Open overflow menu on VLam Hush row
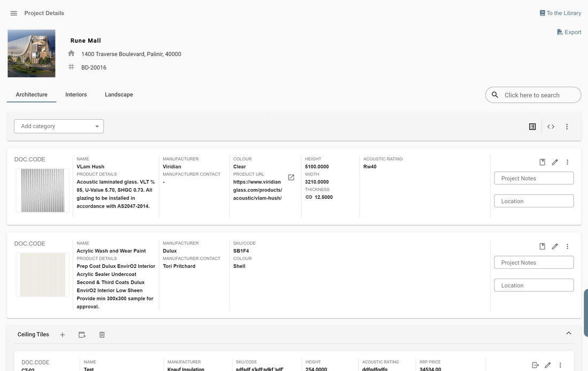The height and width of the screenshot is (371, 588). click(567, 161)
